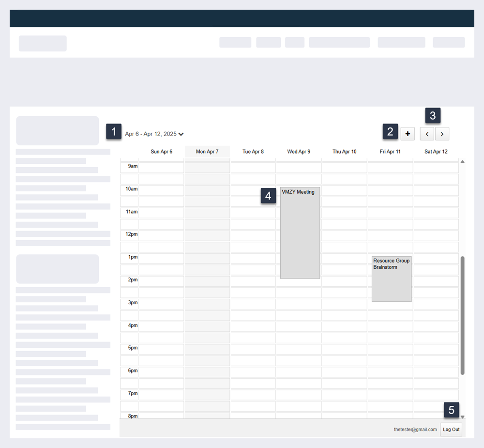Go to previous week with left arrow
484x448 pixels.
pyautogui.click(x=427, y=134)
